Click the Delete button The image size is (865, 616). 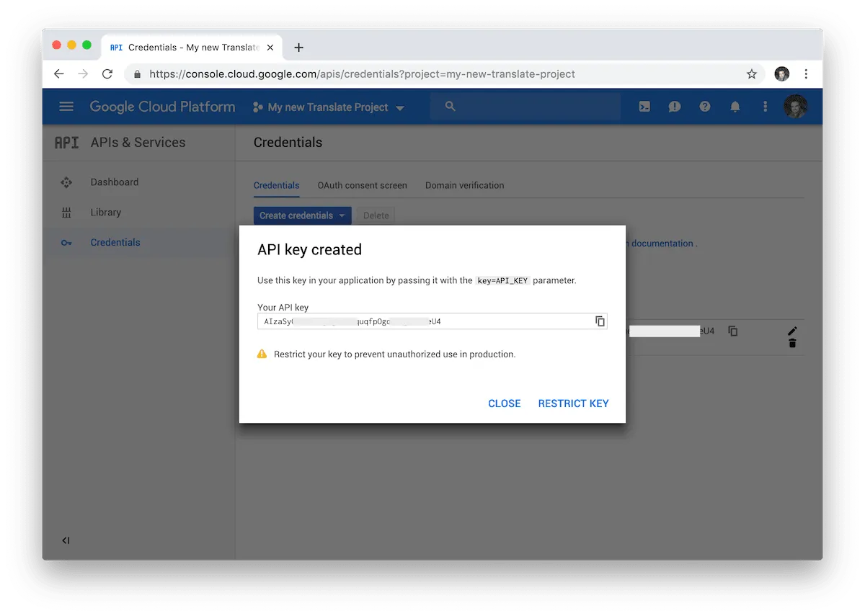click(376, 215)
